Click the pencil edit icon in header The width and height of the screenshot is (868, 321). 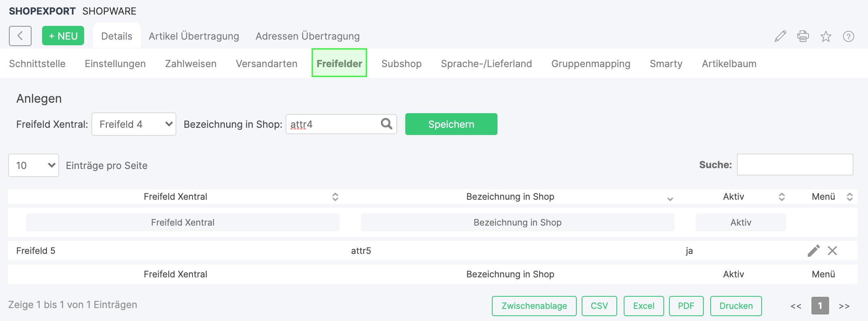[780, 36]
